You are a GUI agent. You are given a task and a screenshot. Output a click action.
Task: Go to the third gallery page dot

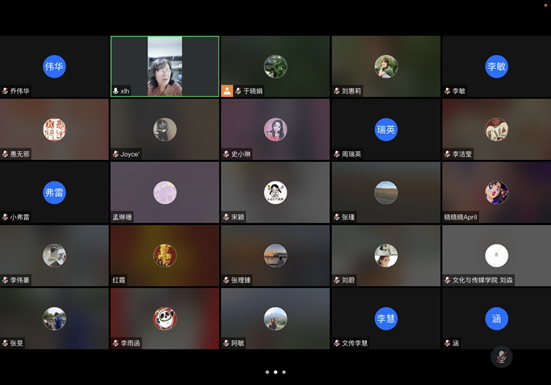(x=284, y=372)
